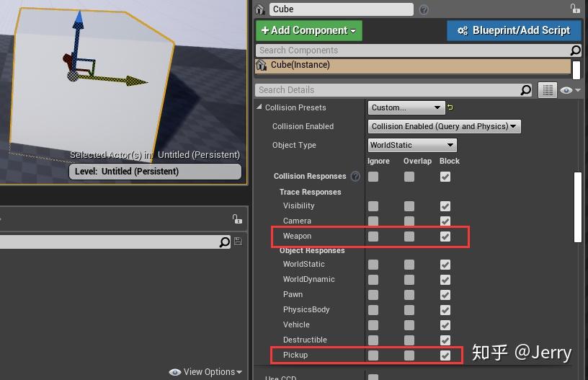Click the search magnifier in Search Components
The image size is (588, 380).
tap(575, 50)
